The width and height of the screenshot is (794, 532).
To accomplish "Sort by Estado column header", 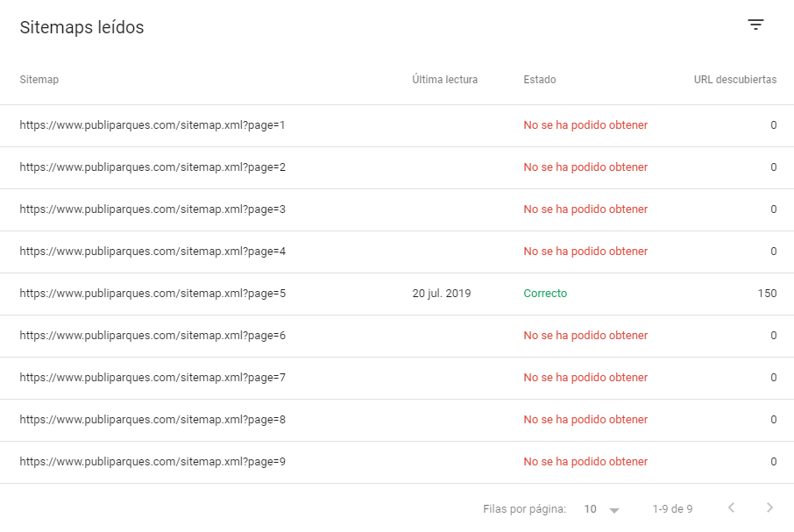I will point(539,80).
